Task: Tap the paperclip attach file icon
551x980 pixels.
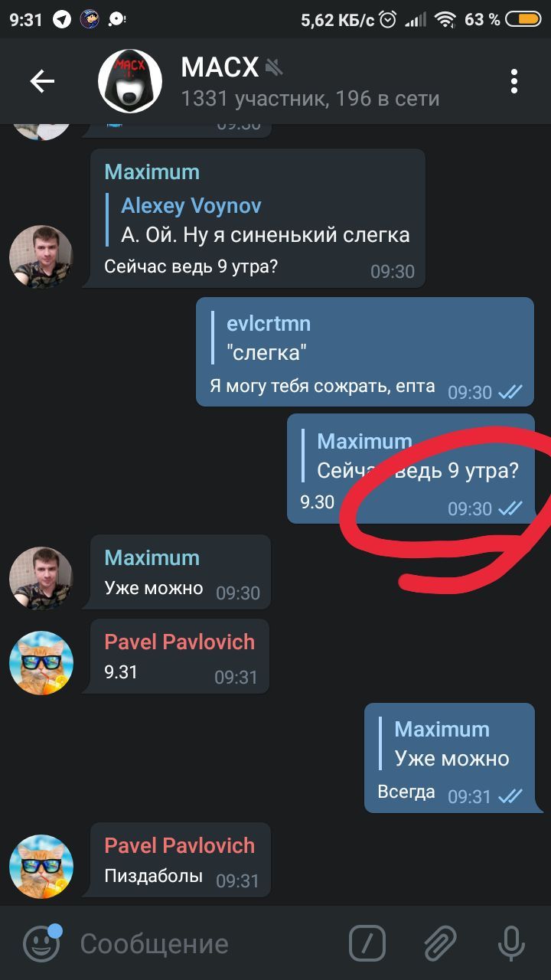Action: pyautogui.click(x=441, y=943)
